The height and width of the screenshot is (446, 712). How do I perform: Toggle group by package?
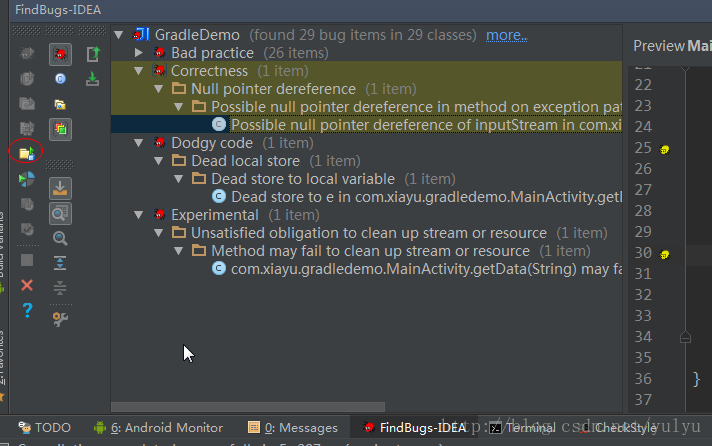[60, 104]
